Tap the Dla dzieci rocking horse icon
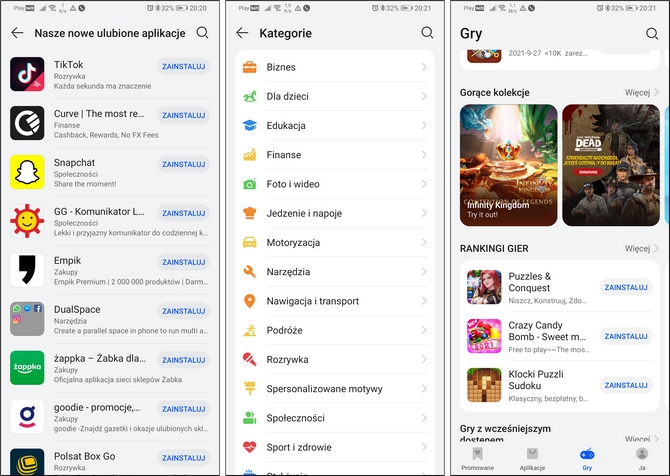 coord(250,96)
